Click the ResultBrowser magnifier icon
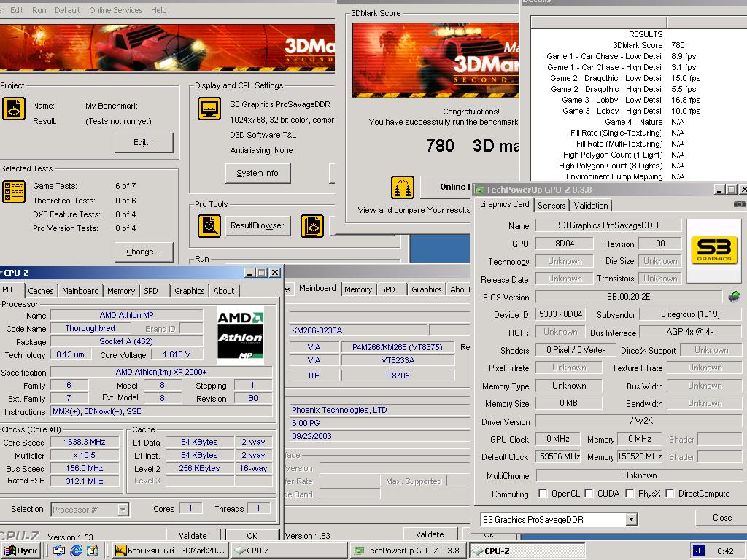The image size is (747, 560). pos(209,226)
